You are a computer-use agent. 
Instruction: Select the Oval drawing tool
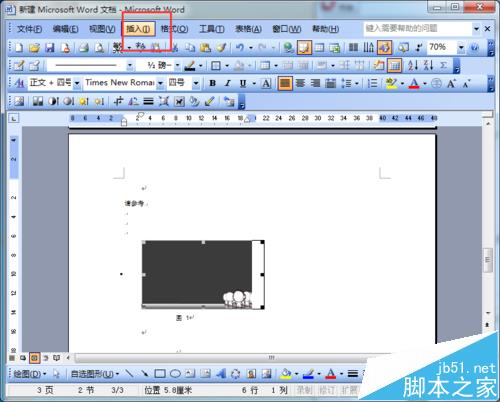175,374
